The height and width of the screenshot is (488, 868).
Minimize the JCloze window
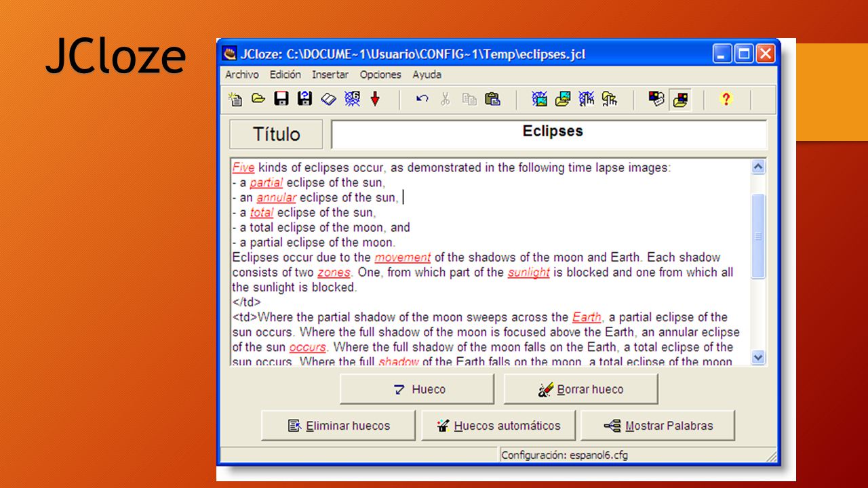click(723, 54)
